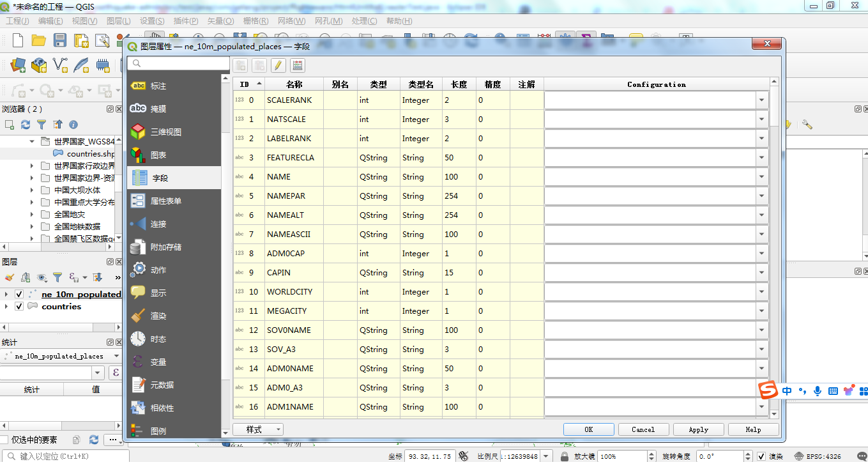The width and height of the screenshot is (868, 462).
Task: Click Add Group icon in Layers panel
Action: 26,277
